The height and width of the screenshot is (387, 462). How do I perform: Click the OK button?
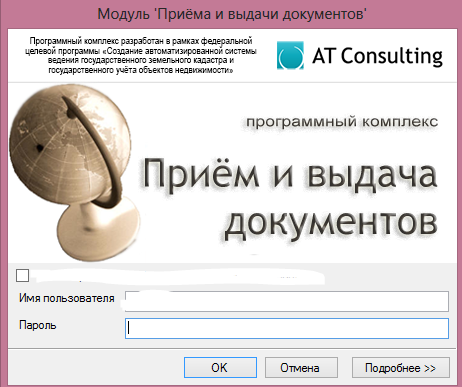click(220, 368)
